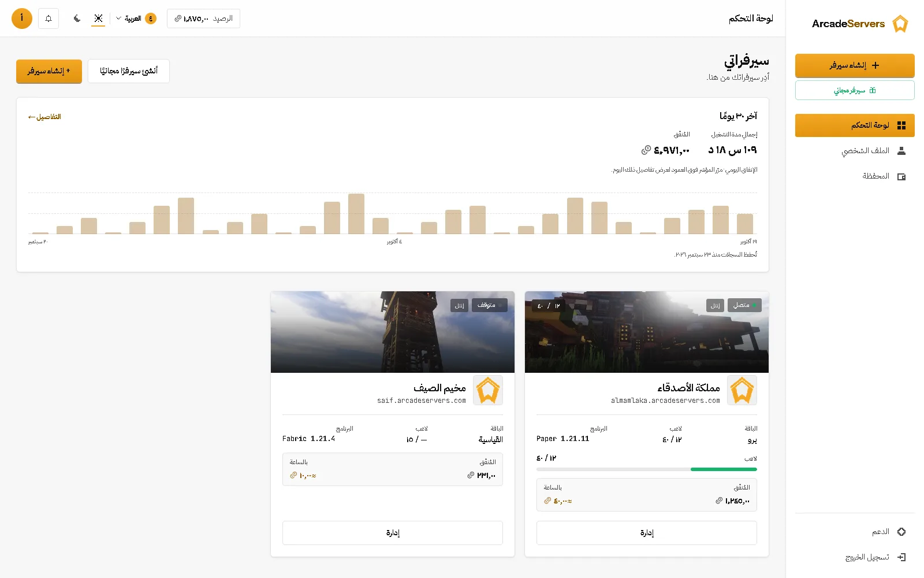Open the notifications bell

(x=49, y=18)
